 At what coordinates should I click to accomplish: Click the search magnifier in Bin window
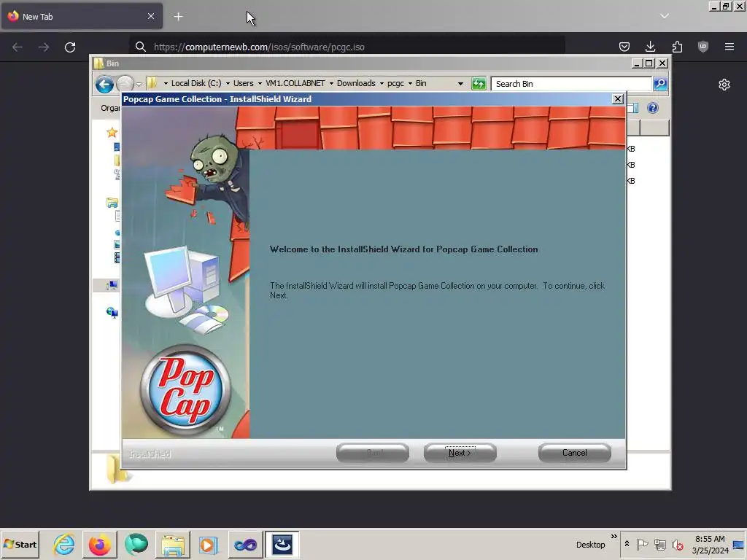659,84
